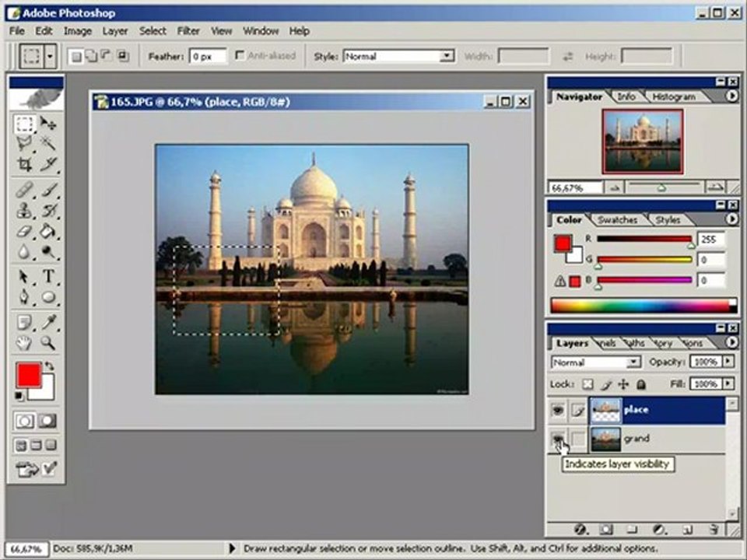Viewport: 747px width, 560px height.
Task: Switch to the Styles tab
Action: click(x=668, y=219)
